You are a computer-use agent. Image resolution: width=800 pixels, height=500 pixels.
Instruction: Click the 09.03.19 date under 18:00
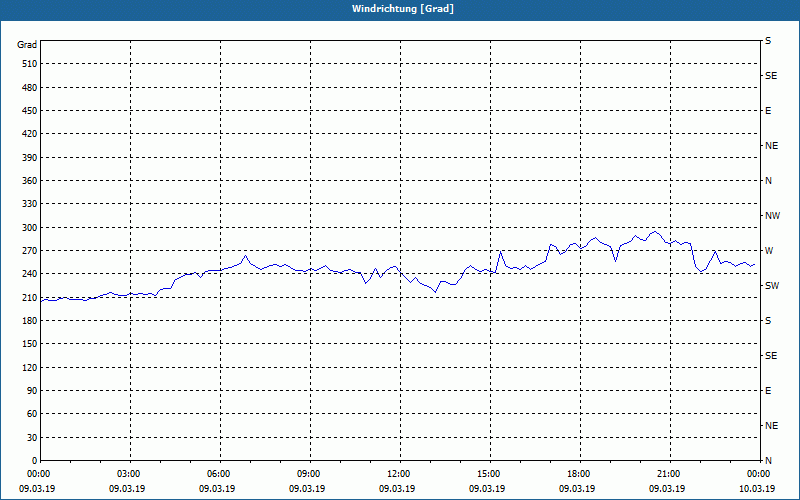(577, 489)
